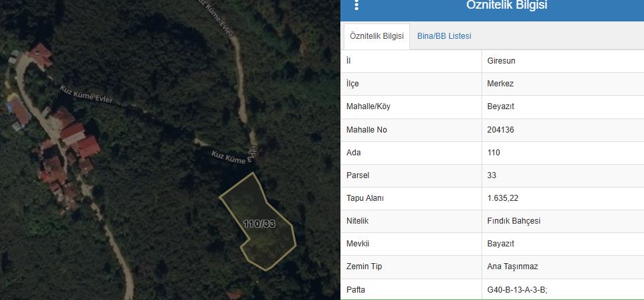Screen dimensions: 644x300
Task: Click the Merkez value for İlçe
Action: click(x=500, y=84)
